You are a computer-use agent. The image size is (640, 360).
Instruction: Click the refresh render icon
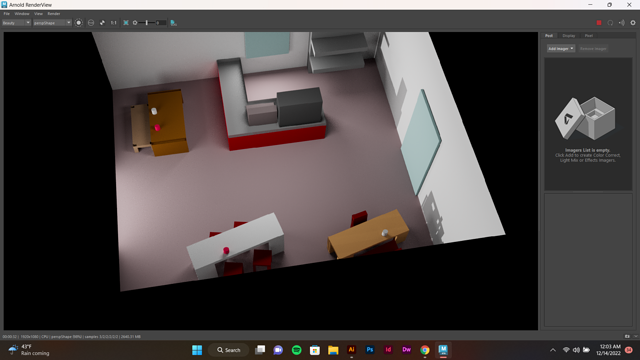(x=610, y=23)
